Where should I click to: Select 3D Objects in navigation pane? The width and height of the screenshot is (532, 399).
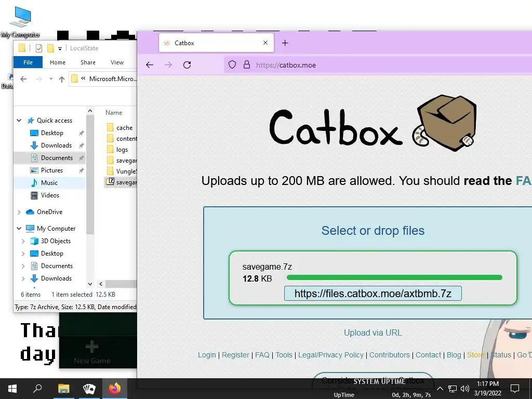56,241
